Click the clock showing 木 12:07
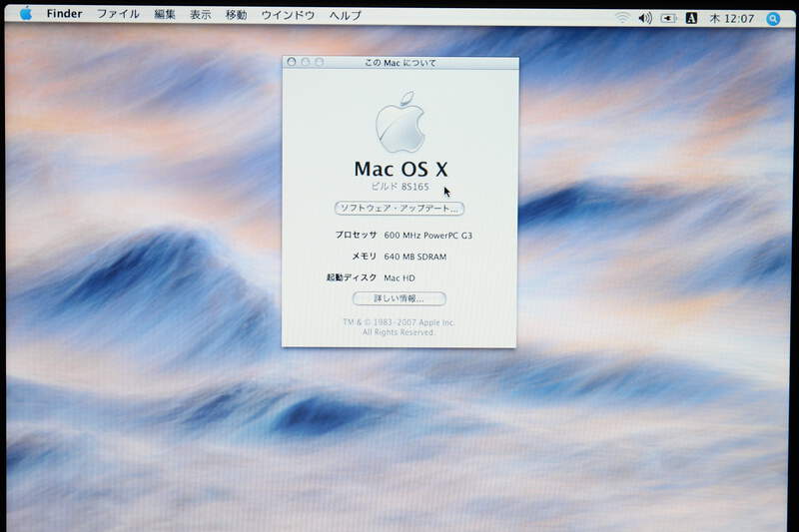 pyautogui.click(x=732, y=19)
